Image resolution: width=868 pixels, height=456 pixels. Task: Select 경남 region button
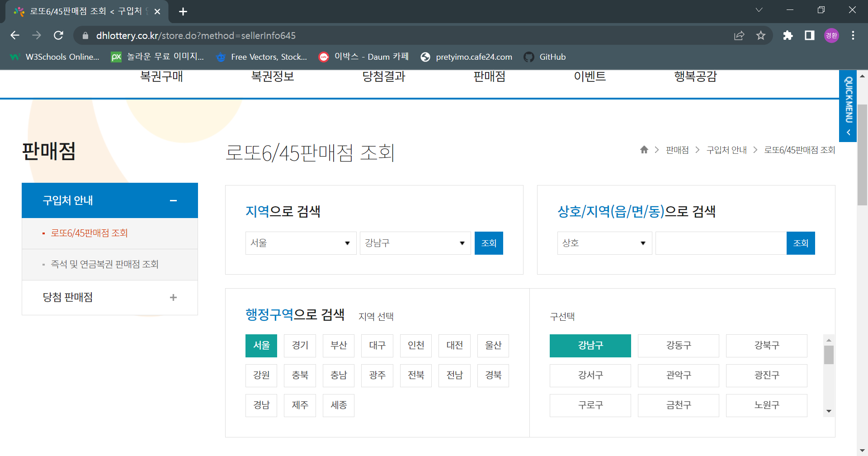pyautogui.click(x=261, y=405)
